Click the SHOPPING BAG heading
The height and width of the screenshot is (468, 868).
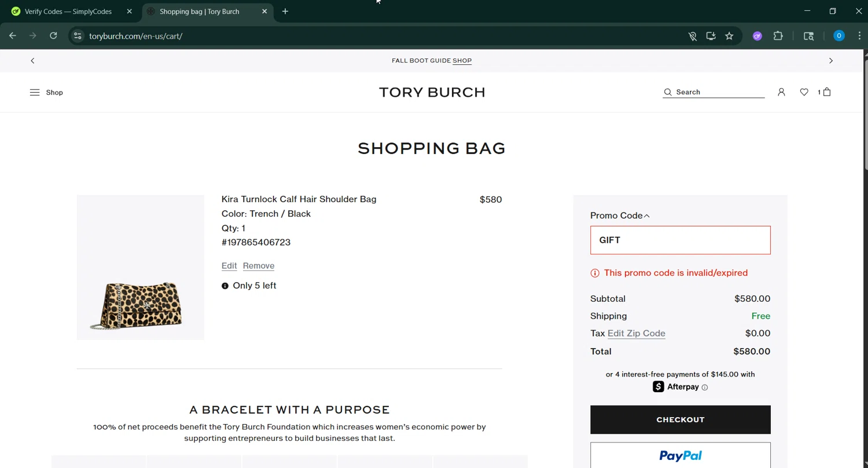pos(432,148)
